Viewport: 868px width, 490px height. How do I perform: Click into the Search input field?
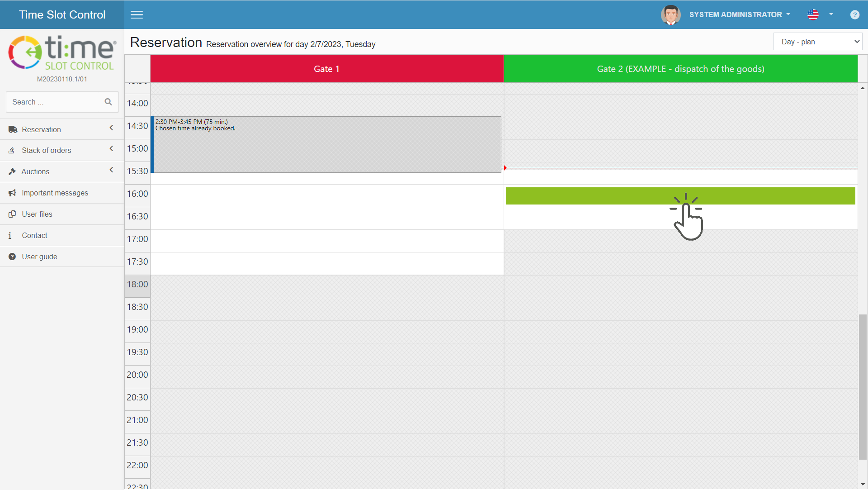pyautogui.click(x=54, y=102)
